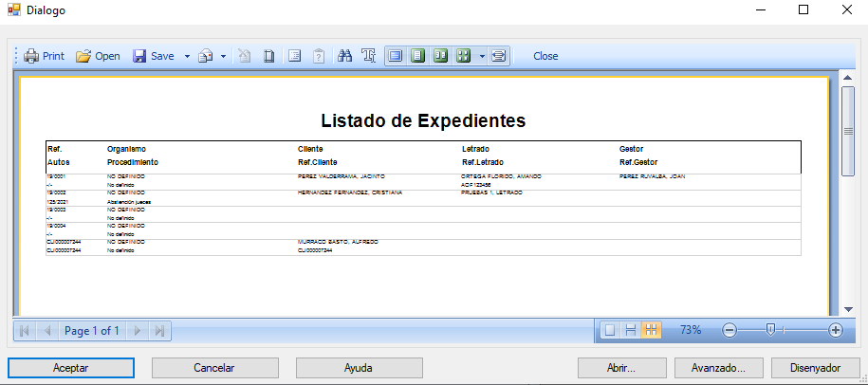Click the vertical scrollbar down arrow

pyautogui.click(x=848, y=309)
